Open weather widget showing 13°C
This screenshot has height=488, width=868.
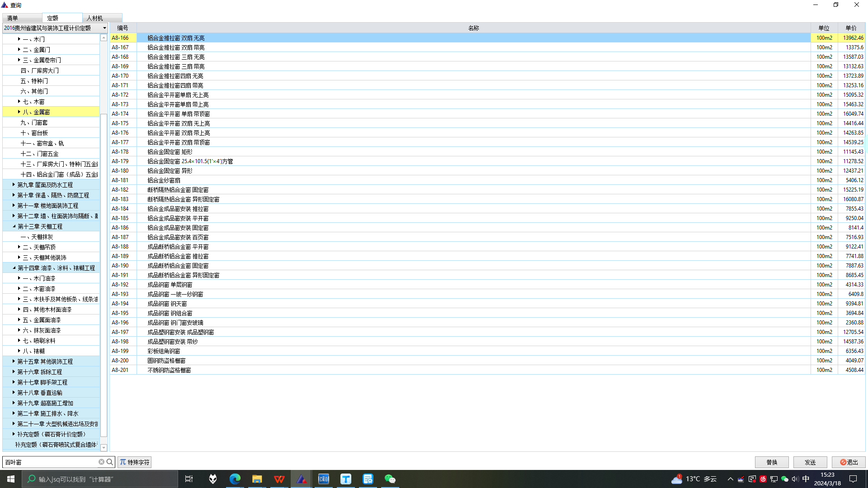pos(694,479)
